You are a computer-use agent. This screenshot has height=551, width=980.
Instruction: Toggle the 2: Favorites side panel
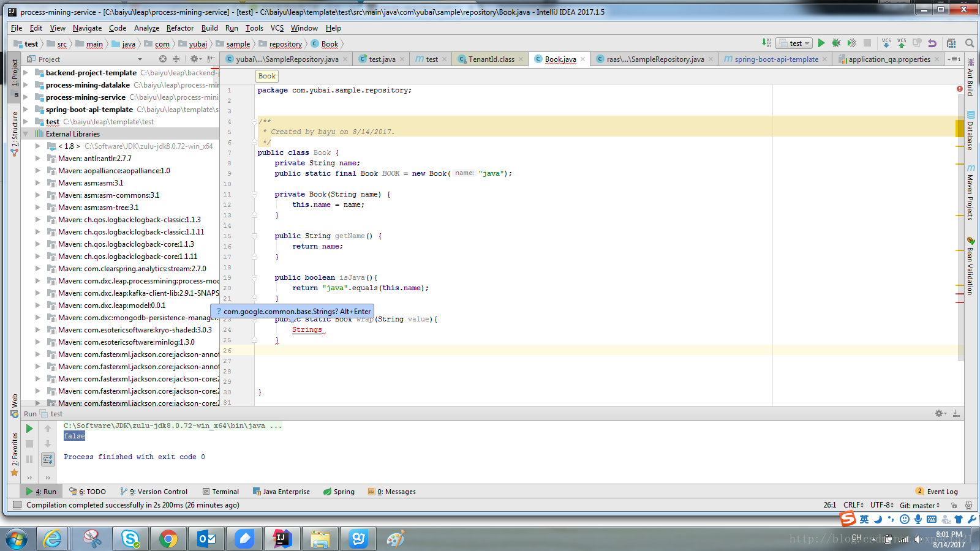[x=15, y=453]
